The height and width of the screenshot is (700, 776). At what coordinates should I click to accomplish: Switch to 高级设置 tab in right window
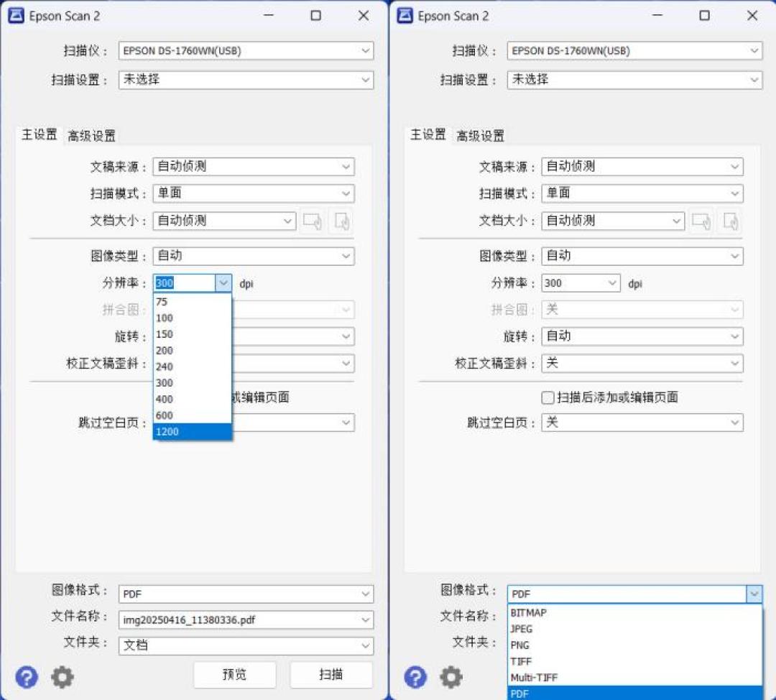[481, 136]
